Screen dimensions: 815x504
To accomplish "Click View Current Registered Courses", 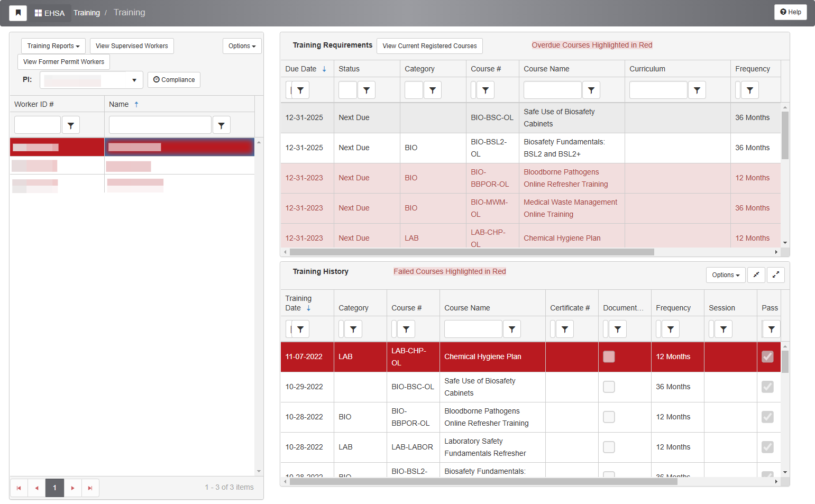I will 429,46.
